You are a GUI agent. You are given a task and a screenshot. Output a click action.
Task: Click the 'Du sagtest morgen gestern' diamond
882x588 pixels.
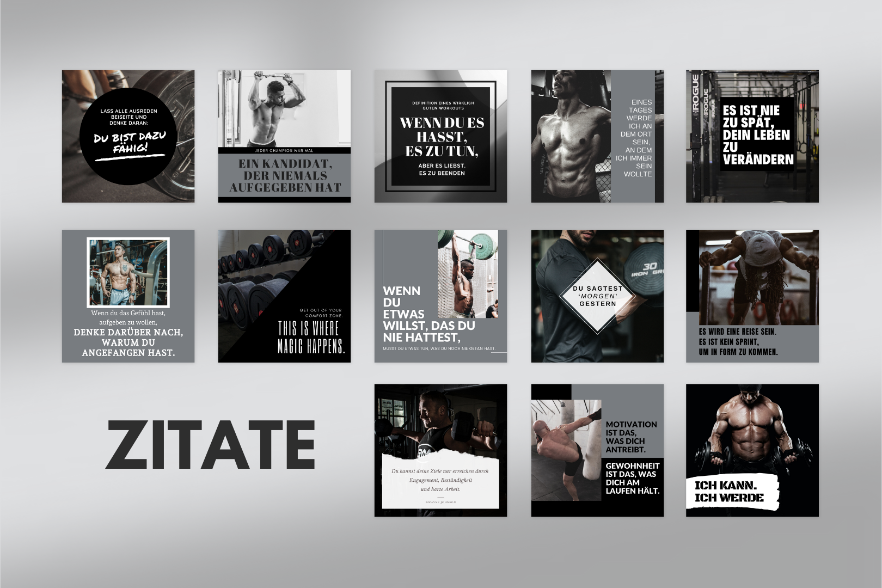597,296
